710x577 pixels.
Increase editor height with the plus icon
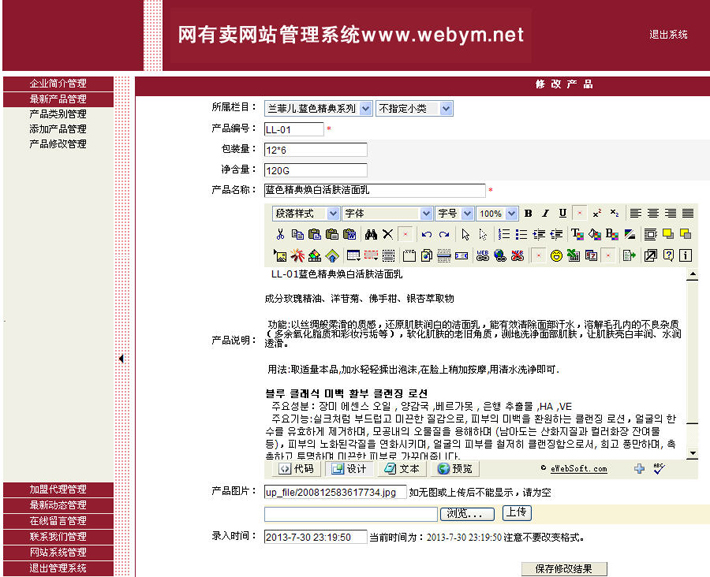639,469
